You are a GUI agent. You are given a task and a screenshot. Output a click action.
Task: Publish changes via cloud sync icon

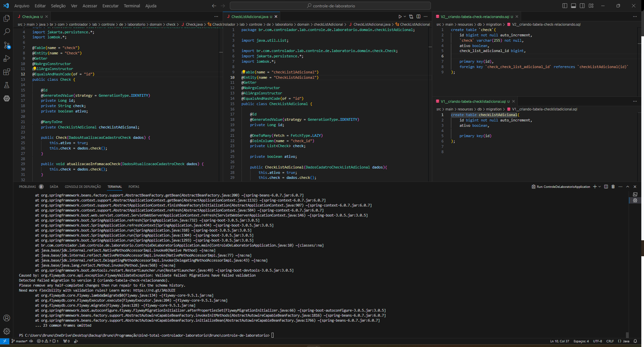point(31,341)
